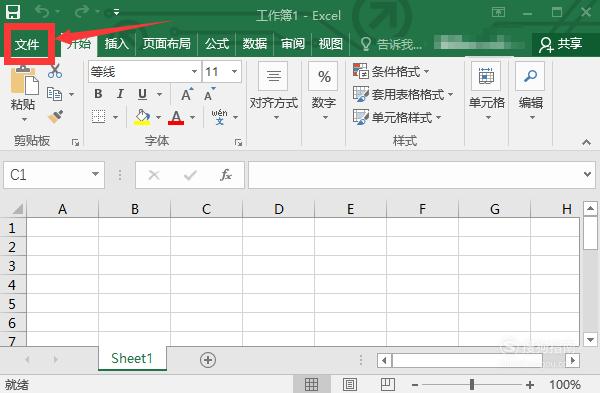Click the Ribbon Display Options icon
Image resolution: width=600 pixels, height=393 pixels.
tap(498, 12)
